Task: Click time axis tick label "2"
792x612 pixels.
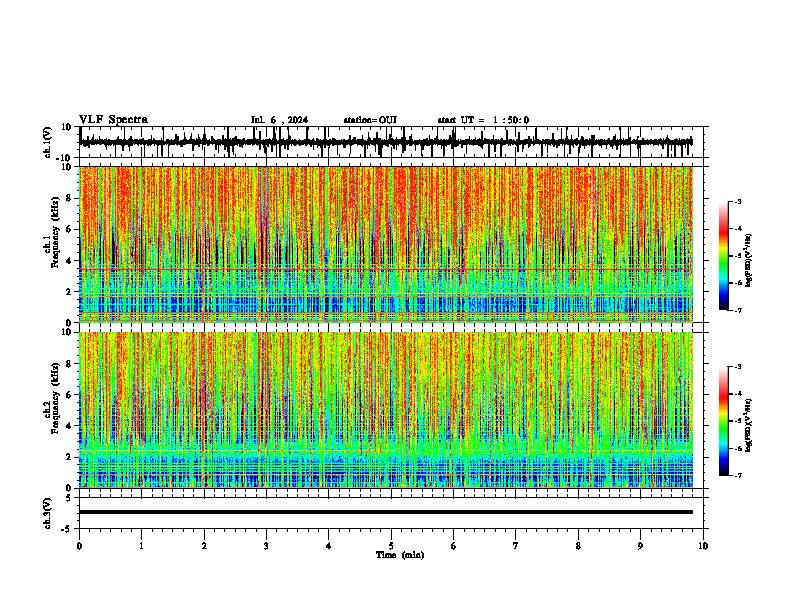Action: [204, 546]
